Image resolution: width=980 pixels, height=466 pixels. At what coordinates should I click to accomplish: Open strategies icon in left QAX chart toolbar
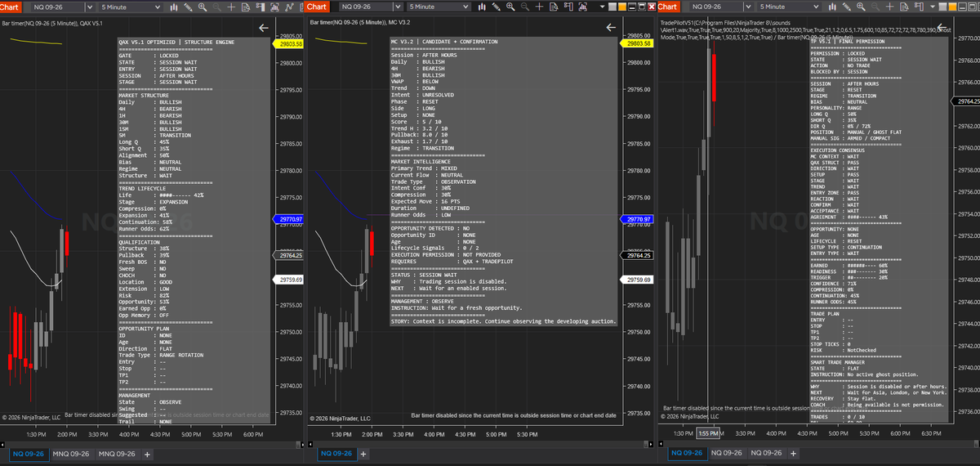point(290,7)
